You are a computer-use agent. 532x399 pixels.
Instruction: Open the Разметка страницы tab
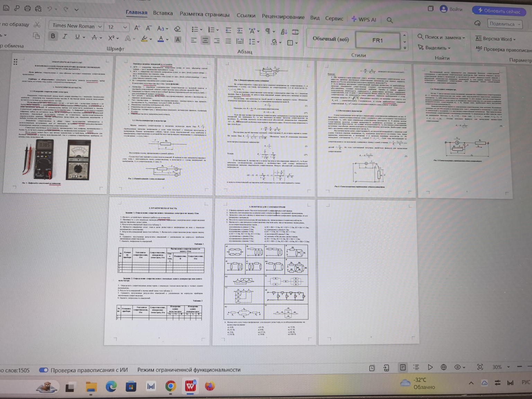coord(204,15)
